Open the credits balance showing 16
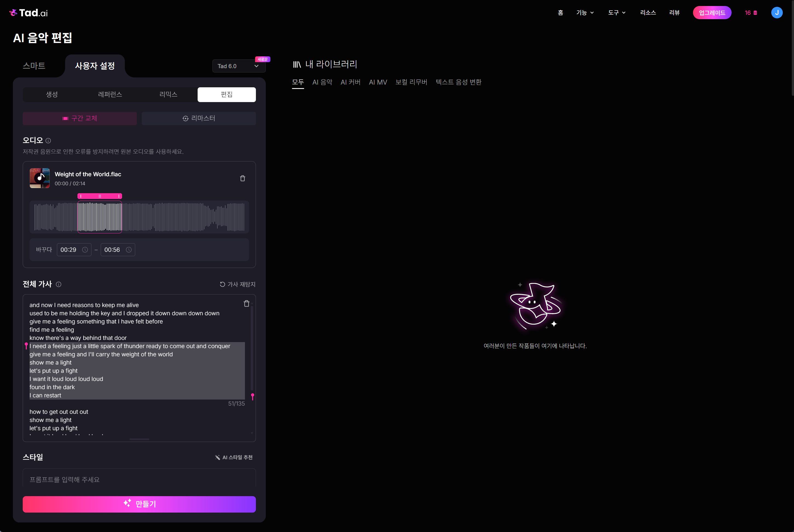The image size is (794, 532). [751, 13]
